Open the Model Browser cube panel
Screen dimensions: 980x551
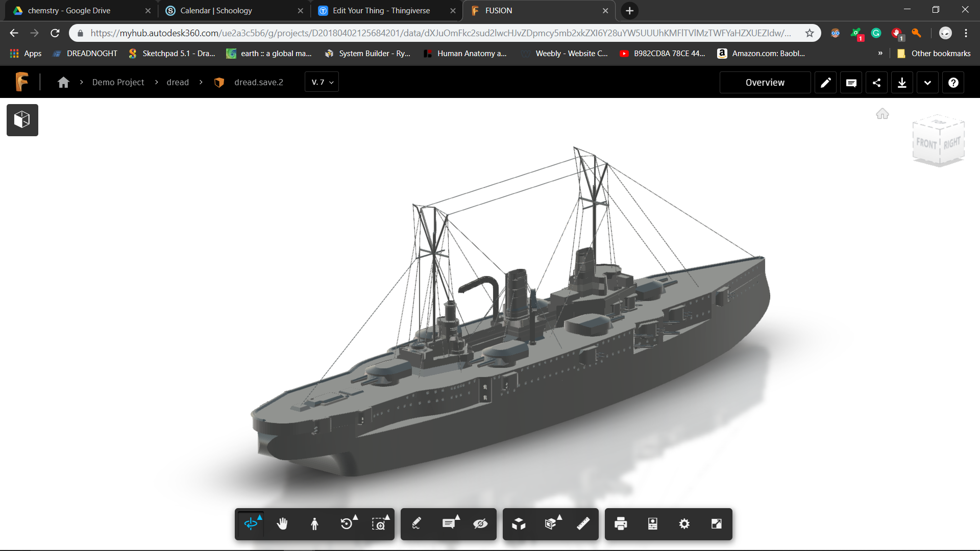pyautogui.click(x=22, y=120)
